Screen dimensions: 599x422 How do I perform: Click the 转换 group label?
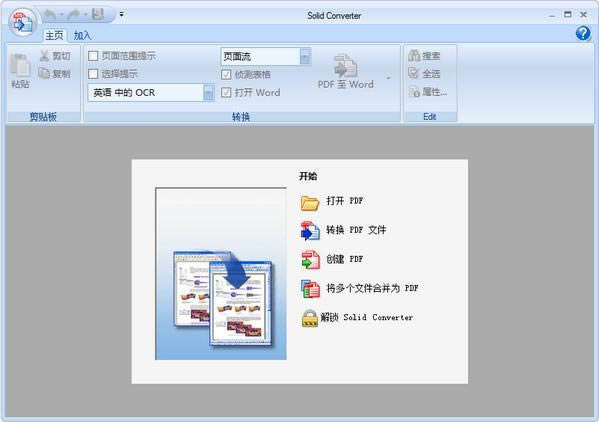point(241,117)
